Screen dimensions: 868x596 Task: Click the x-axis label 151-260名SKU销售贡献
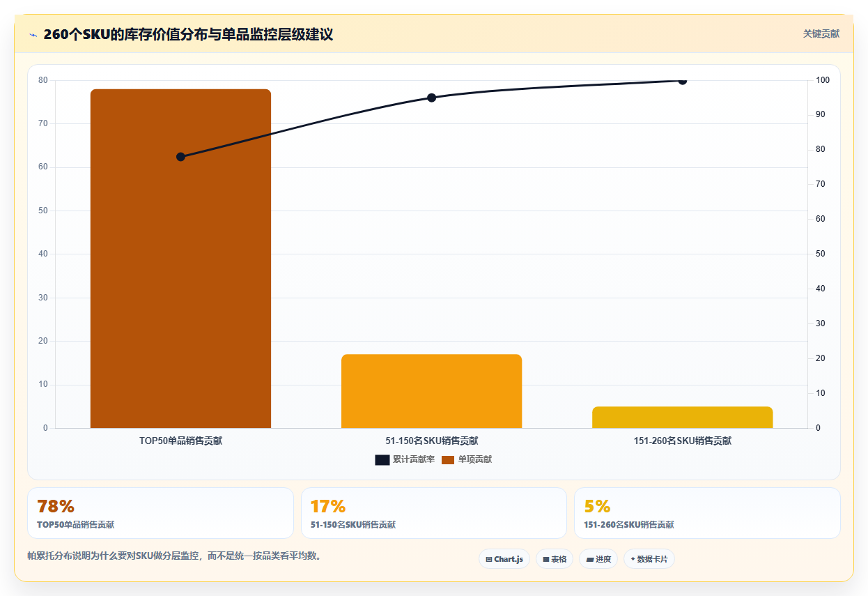pos(683,441)
